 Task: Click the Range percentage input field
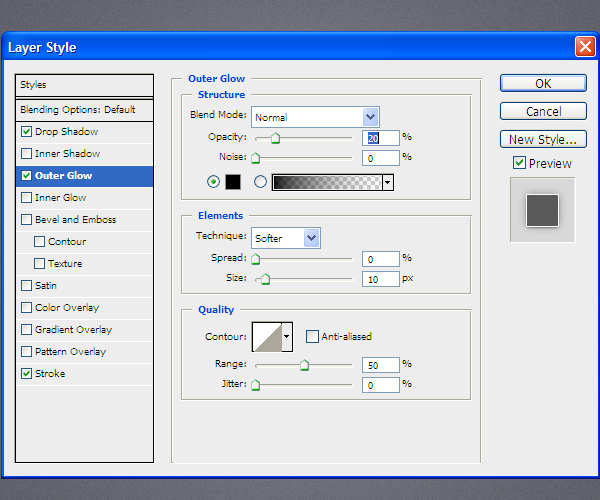[381, 365]
